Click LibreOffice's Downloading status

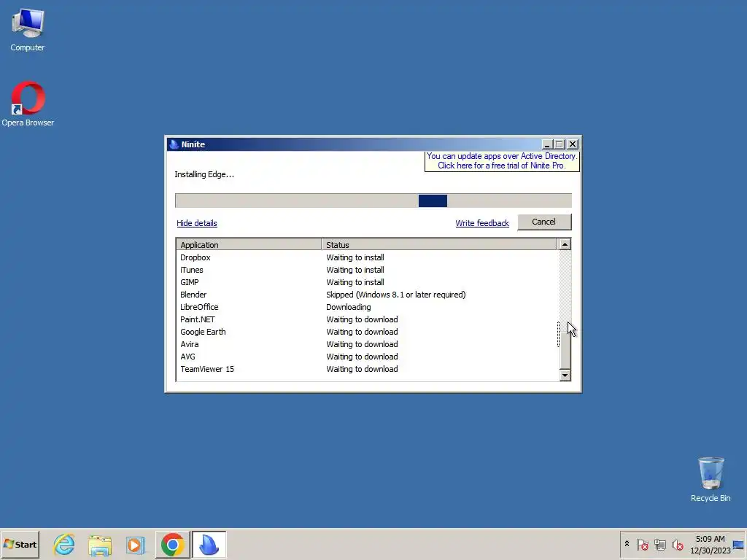tap(348, 307)
